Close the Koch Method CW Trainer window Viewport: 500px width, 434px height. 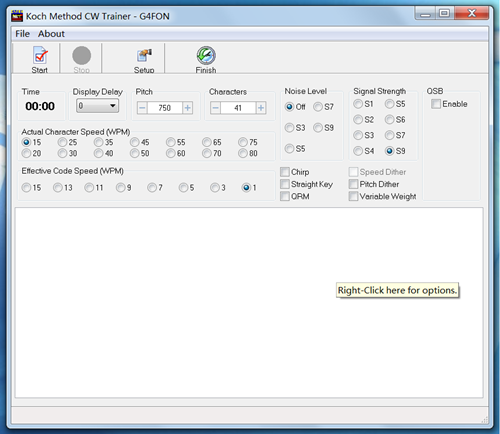[472, 14]
